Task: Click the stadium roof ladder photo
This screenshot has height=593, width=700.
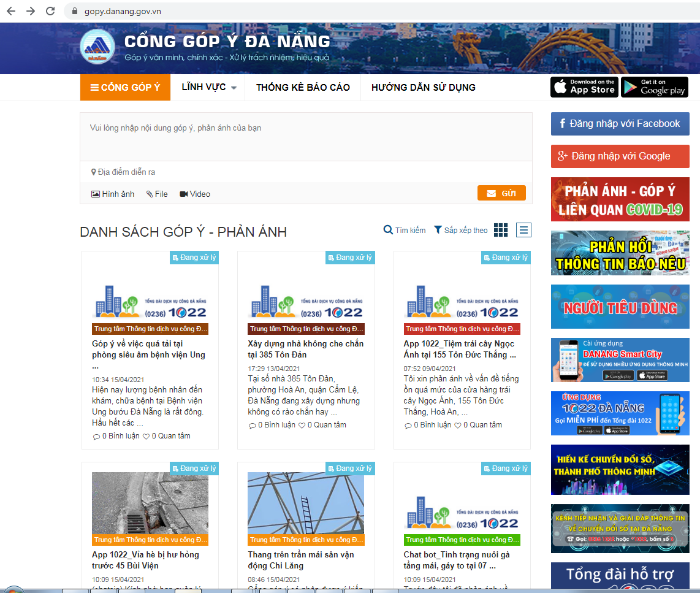Action: pos(306,503)
